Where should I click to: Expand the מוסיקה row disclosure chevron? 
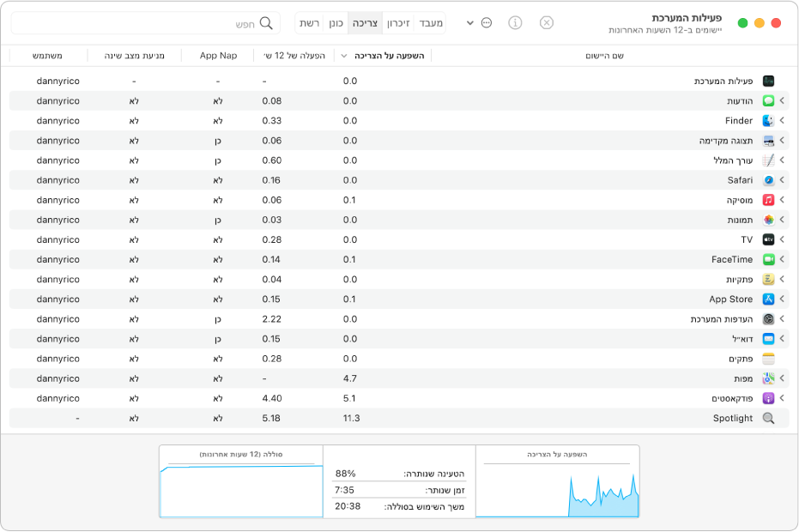(x=782, y=200)
